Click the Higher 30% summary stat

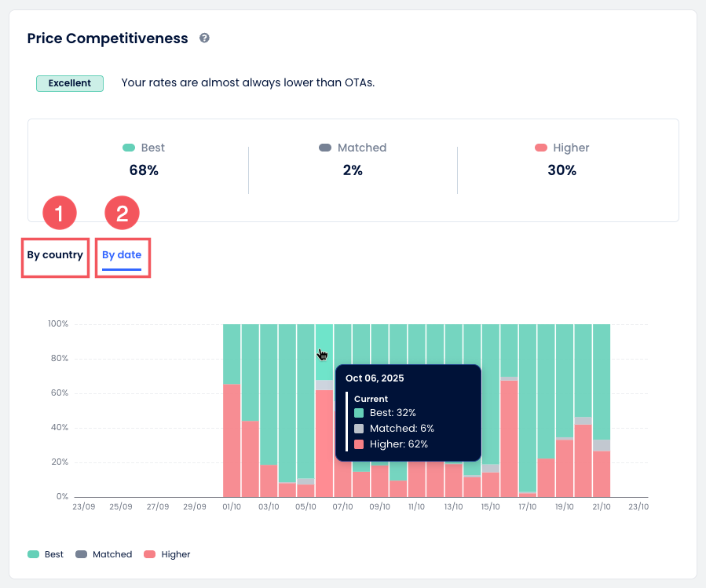coord(562,159)
